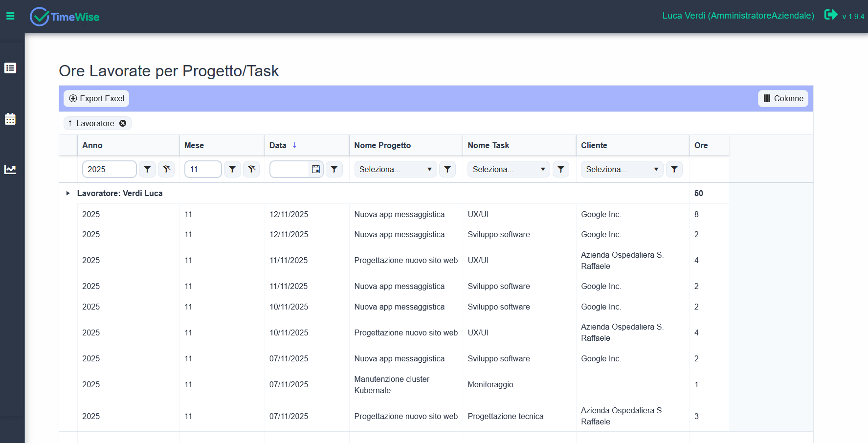This screenshot has width=868, height=443.
Task: Click the logout icon in header
Action: [x=831, y=15]
